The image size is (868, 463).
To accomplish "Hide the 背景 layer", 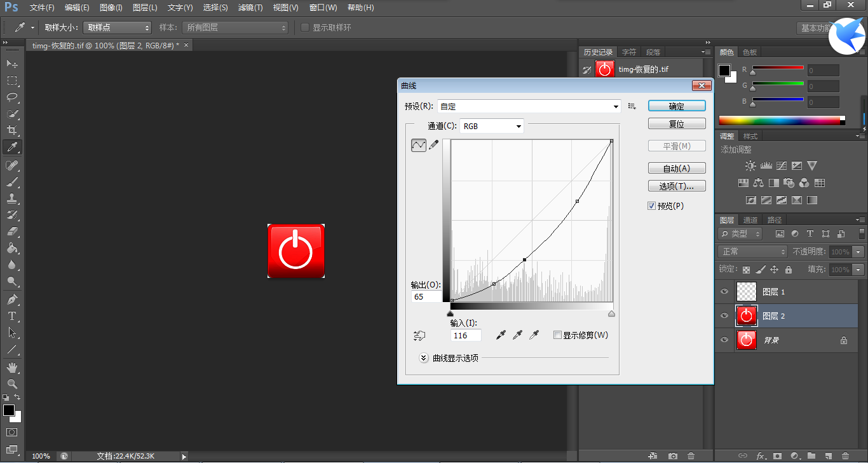I will pyautogui.click(x=724, y=340).
